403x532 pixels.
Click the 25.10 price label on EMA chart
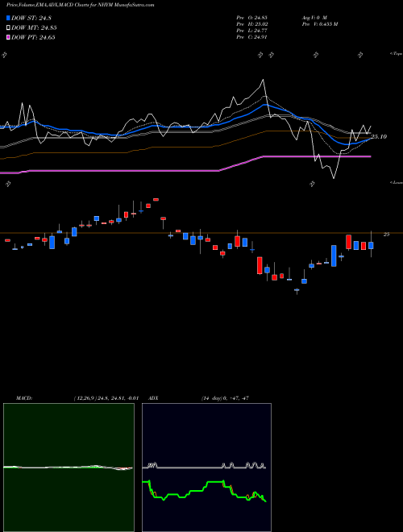[379, 137]
